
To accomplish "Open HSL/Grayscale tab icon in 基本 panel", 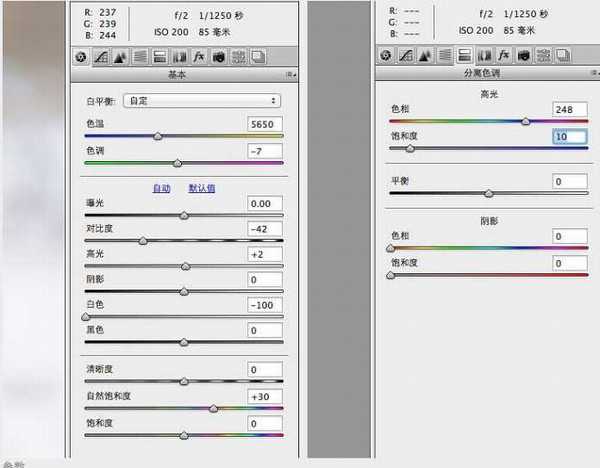I will 140,57.
